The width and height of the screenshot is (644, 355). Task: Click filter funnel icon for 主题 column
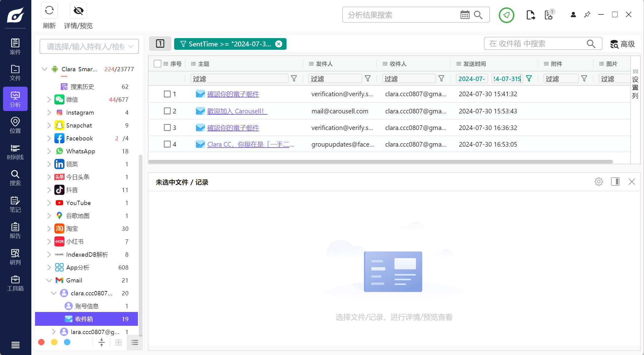coord(294,79)
